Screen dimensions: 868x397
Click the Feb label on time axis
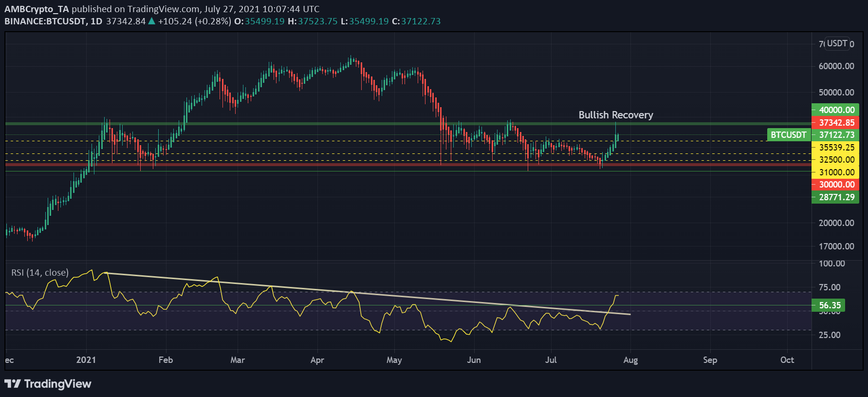166,360
